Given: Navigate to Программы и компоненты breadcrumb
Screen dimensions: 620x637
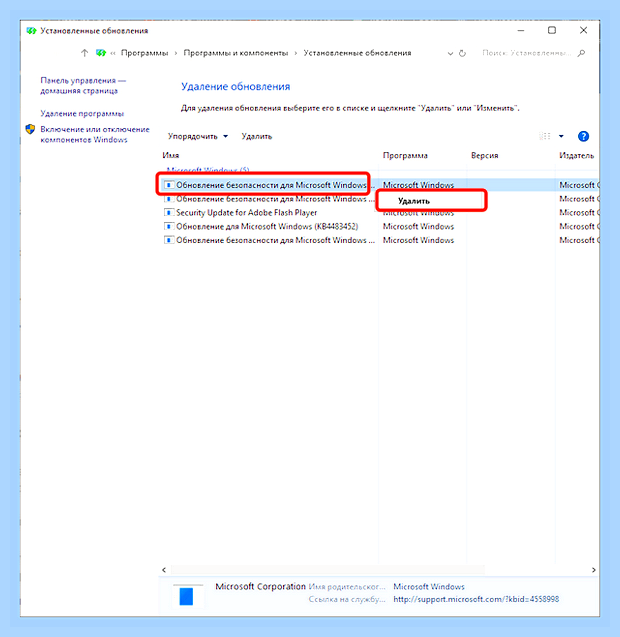Looking at the screenshot, I should tap(236, 53).
